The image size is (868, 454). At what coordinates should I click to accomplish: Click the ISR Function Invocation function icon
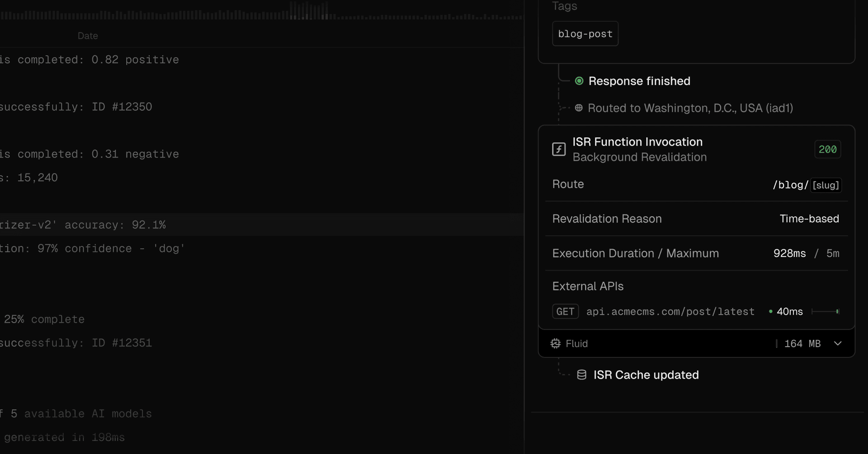click(x=559, y=149)
